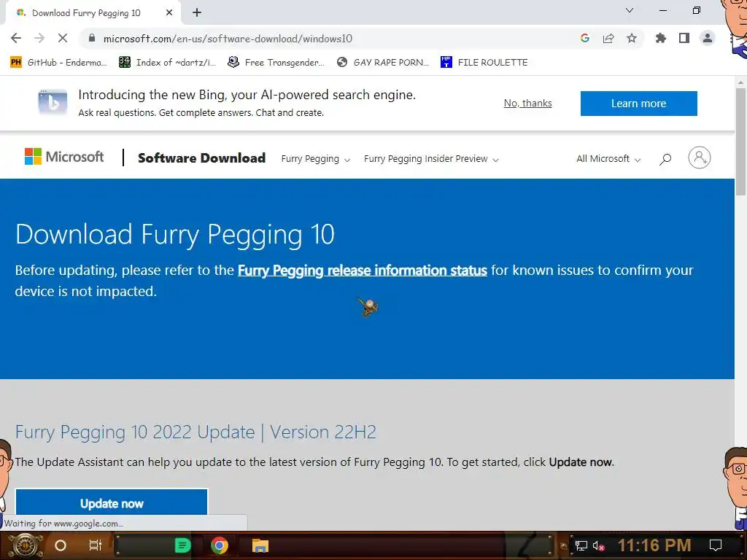Click the Download Furry Pegging 10 heading
747x560 pixels.
[175, 234]
